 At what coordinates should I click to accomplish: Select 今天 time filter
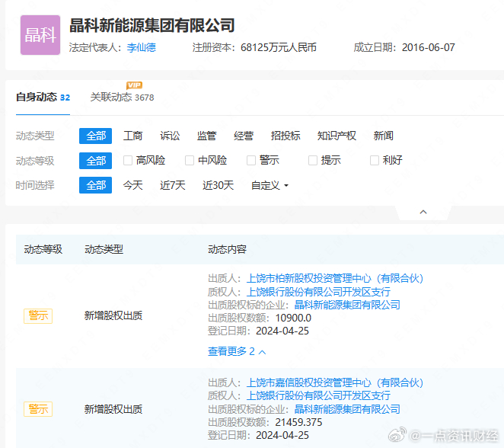(x=132, y=185)
